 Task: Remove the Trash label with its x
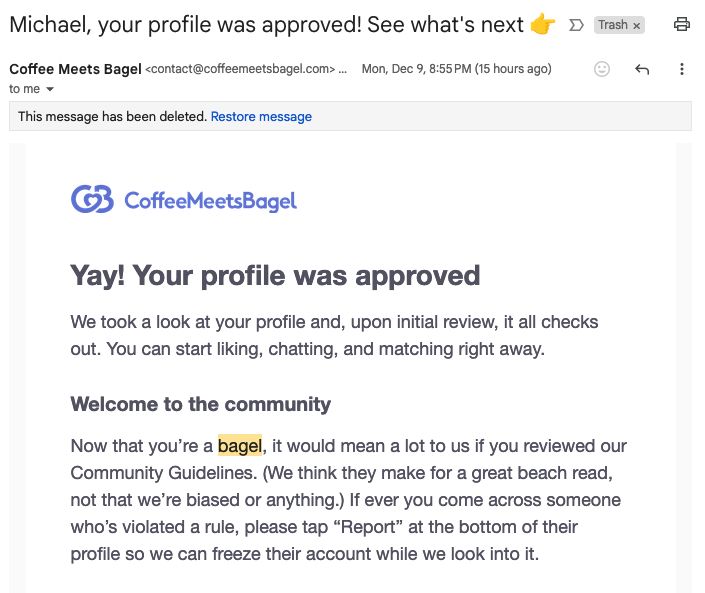(636, 26)
